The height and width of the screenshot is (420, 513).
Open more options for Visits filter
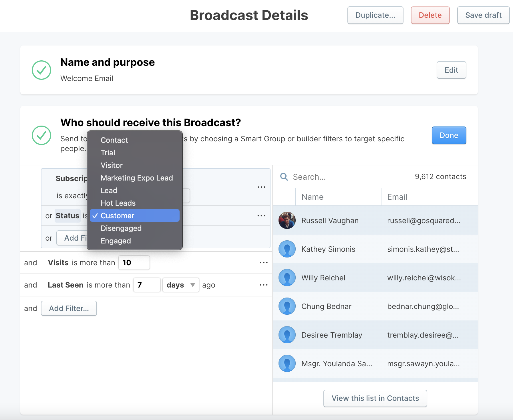[x=264, y=263]
